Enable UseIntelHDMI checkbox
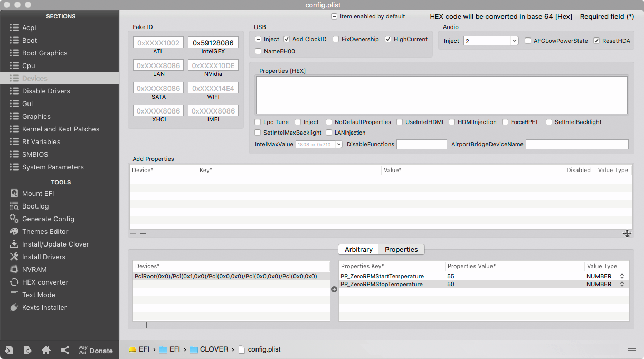Viewport: 644px width, 359px height. pyautogui.click(x=400, y=122)
